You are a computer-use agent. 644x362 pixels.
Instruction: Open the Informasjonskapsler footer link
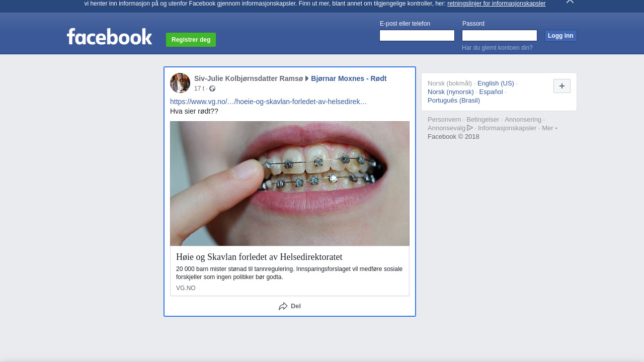[x=507, y=128]
